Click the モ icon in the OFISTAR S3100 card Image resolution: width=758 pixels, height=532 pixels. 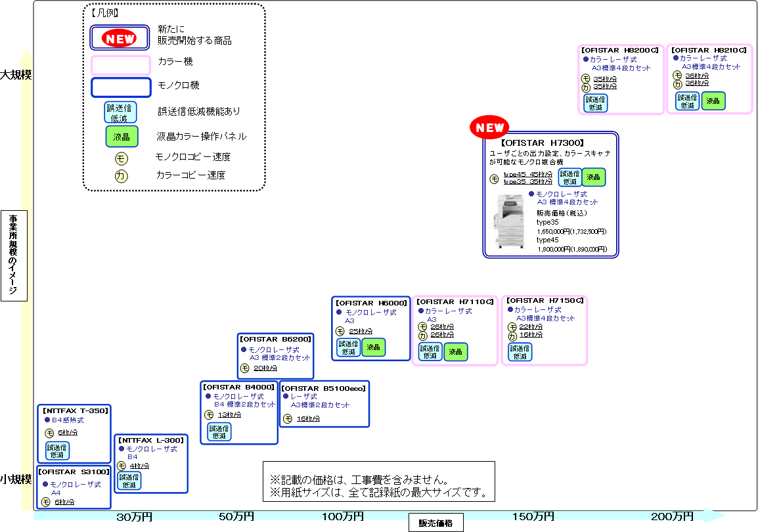tap(46, 502)
